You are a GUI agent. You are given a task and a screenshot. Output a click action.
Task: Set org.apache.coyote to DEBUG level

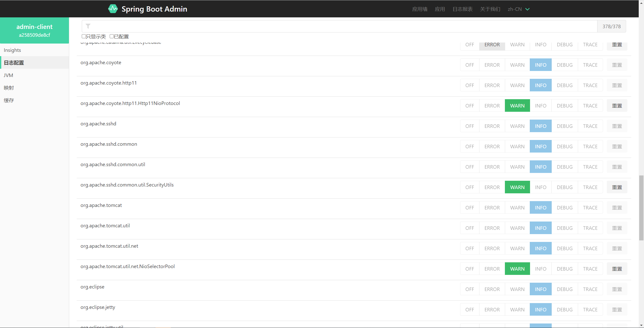pyautogui.click(x=565, y=65)
